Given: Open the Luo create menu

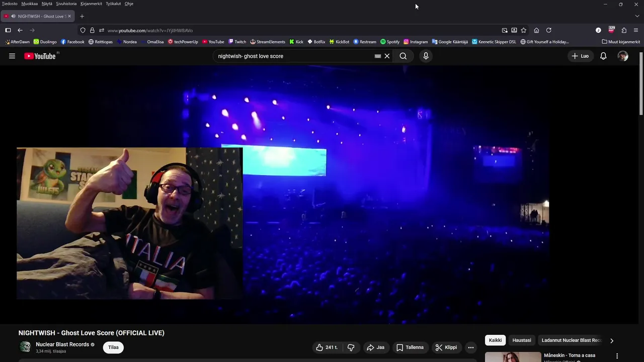Looking at the screenshot, I should click(580, 56).
